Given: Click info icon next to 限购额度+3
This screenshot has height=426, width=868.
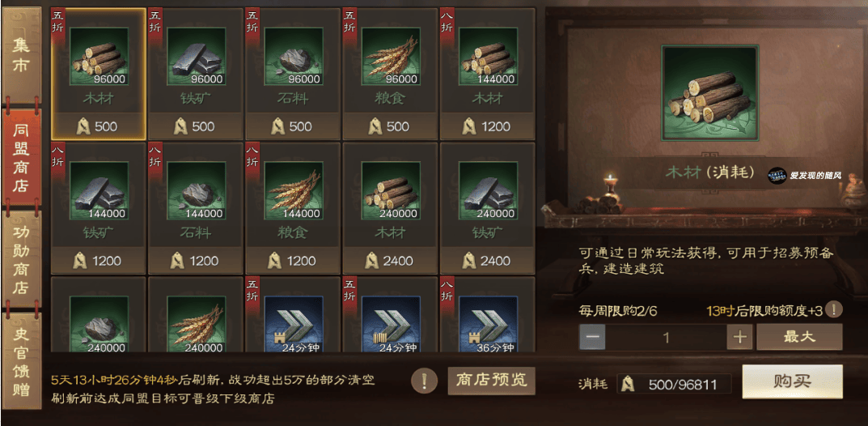Looking at the screenshot, I should [x=834, y=310].
